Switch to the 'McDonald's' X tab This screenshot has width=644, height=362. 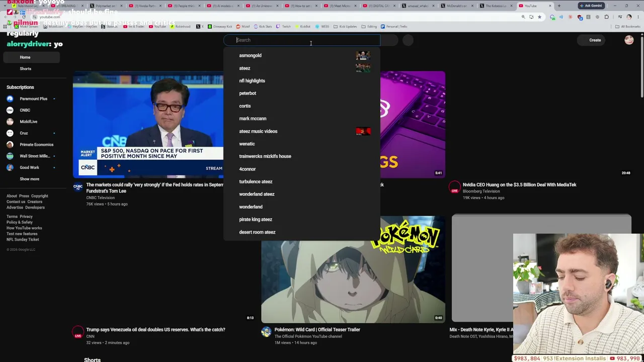coord(457,6)
